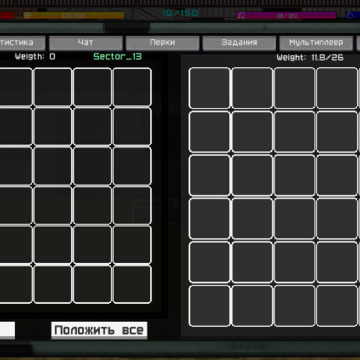The width and height of the screenshot is (360, 360).
Task: Click the 10/150 counter
Action: (180, 13)
